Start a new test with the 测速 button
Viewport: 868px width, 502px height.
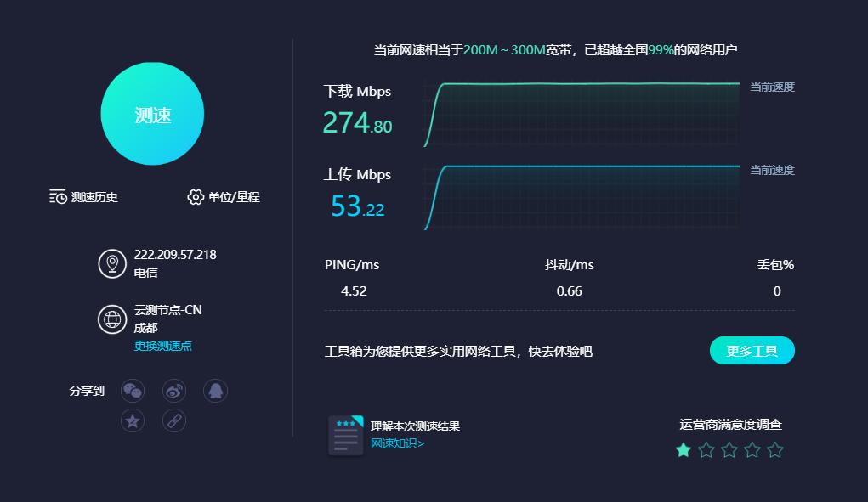tap(152, 113)
